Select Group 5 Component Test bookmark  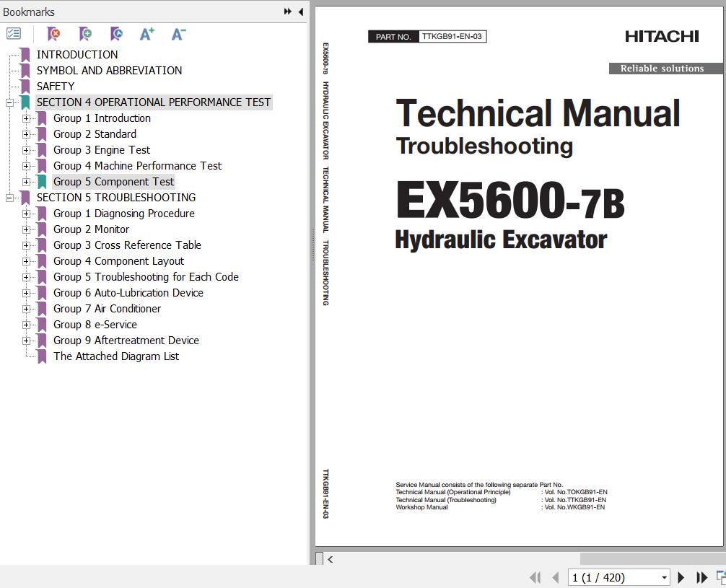pos(114,182)
